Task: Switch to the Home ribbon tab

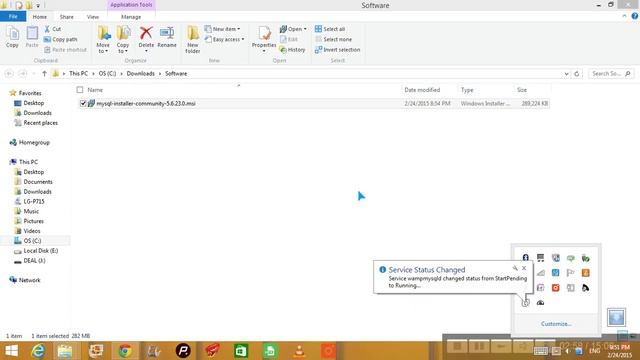Action: pos(40,17)
